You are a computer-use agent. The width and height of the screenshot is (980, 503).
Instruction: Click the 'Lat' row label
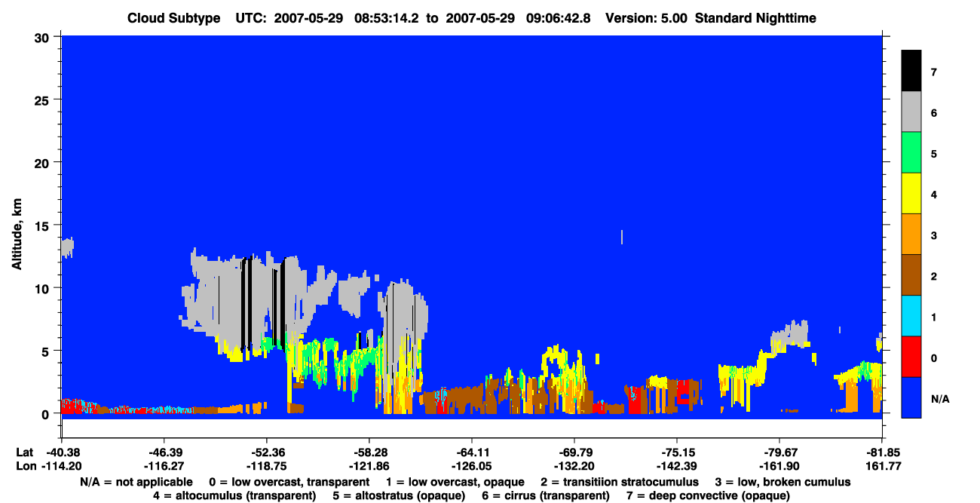click(x=25, y=452)
